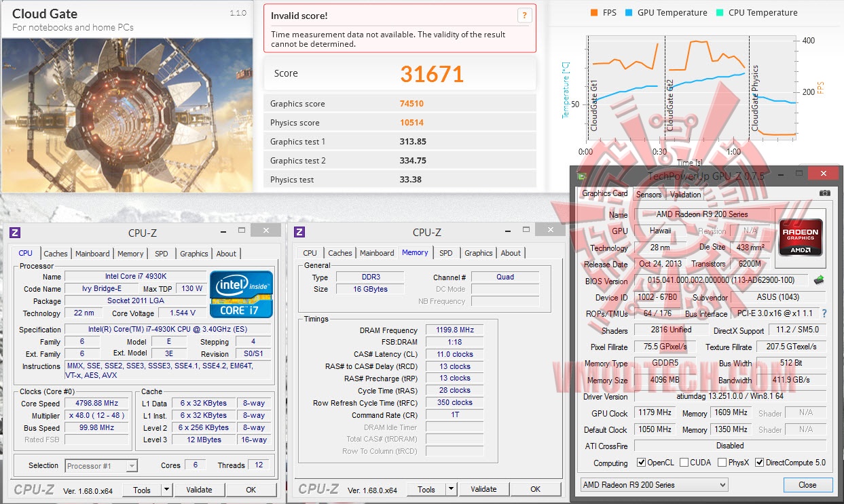The height and width of the screenshot is (504, 844).
Task: Click the orange FPS legend swatch
Action: tap(594, 12)
